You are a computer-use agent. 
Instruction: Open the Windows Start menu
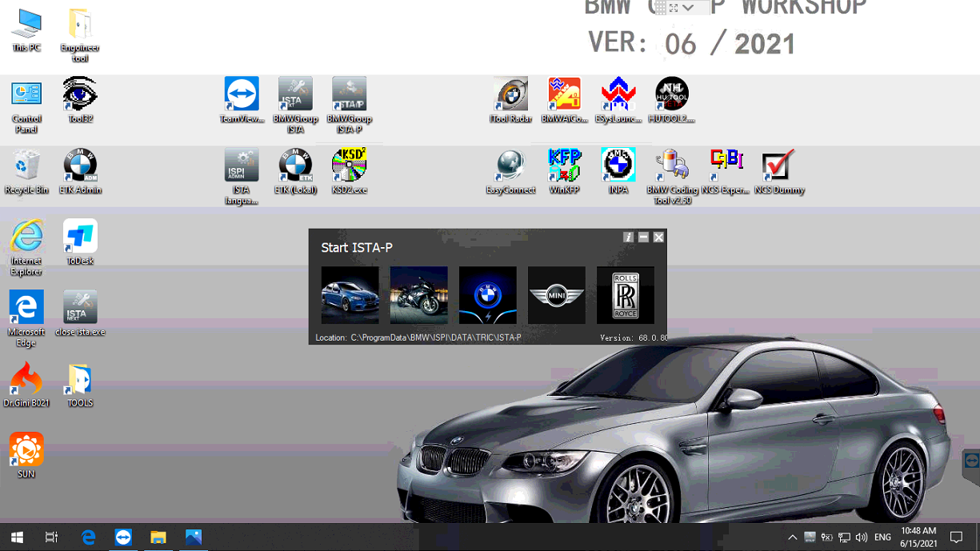click(x=16, y=537)
